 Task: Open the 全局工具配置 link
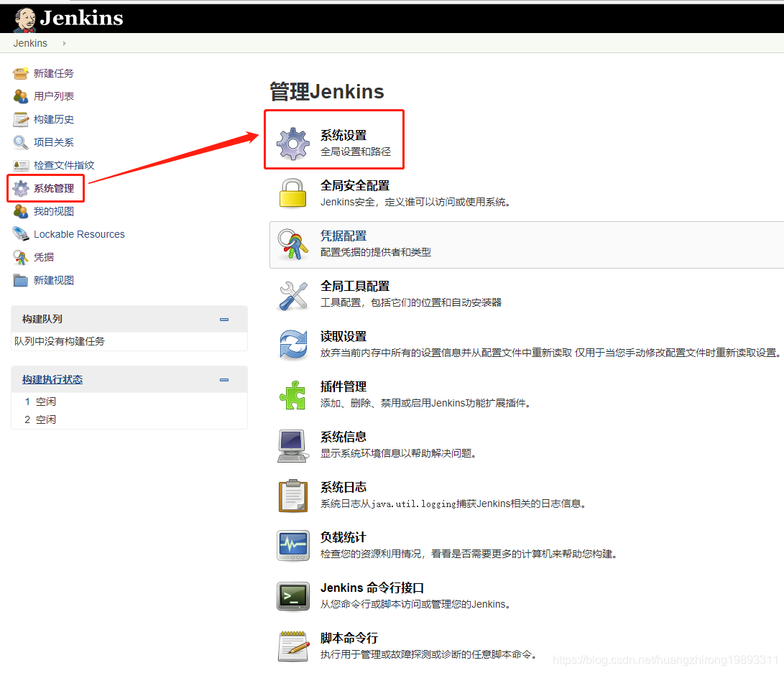[x=355, y=287]
